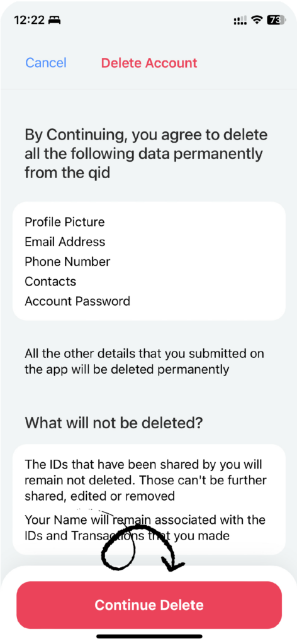Tap the 12:22 clock in status bar
The width and height of the screenshot is (297, 644).
coord(29,19)
